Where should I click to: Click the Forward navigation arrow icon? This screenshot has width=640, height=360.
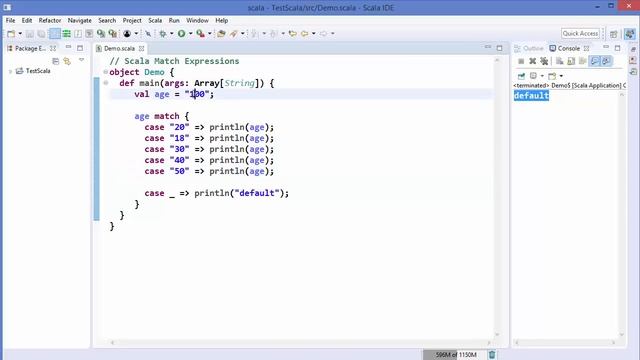pyautogui.click(x=323, y=33)
